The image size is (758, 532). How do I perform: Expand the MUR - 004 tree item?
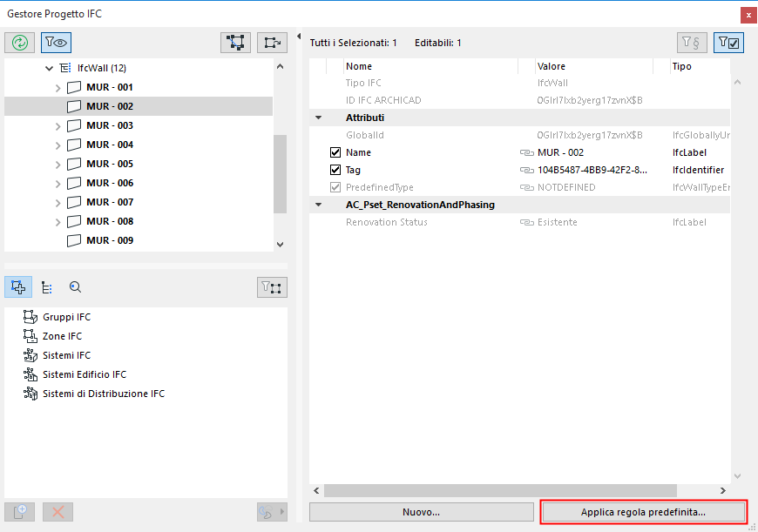tap(58, 145)
